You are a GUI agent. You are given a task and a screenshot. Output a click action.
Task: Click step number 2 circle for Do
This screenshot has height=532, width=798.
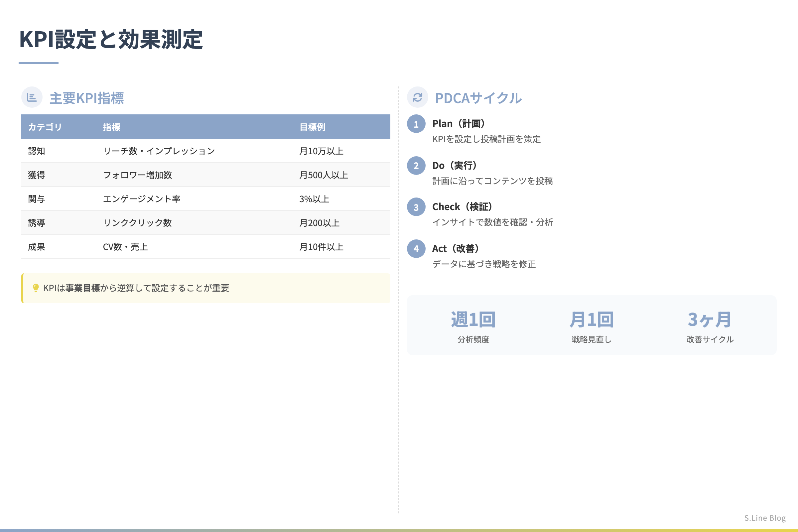(416, 166)
